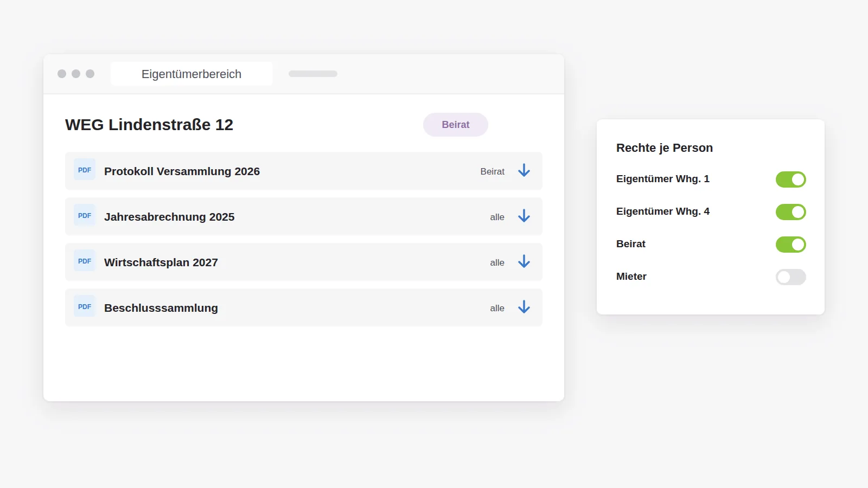Open Beschlusssammlung document title
Viewport: 868px width, 488px height.
161,308
